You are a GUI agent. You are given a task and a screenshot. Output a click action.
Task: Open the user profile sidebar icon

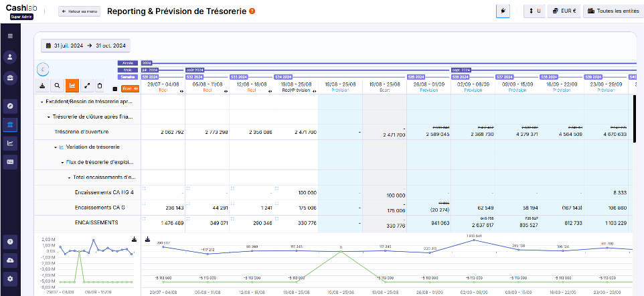10,57
